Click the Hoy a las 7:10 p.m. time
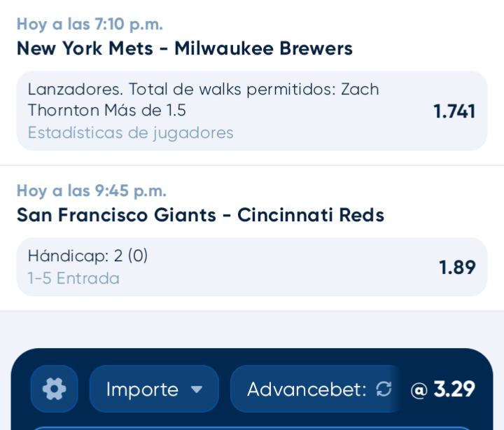This screenshot has width=504, height=430. 90,24
